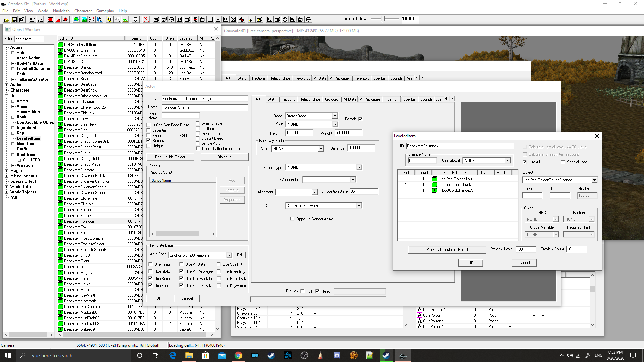
Task: Expand the WorldObjects tree node
Action: [6, 192]
